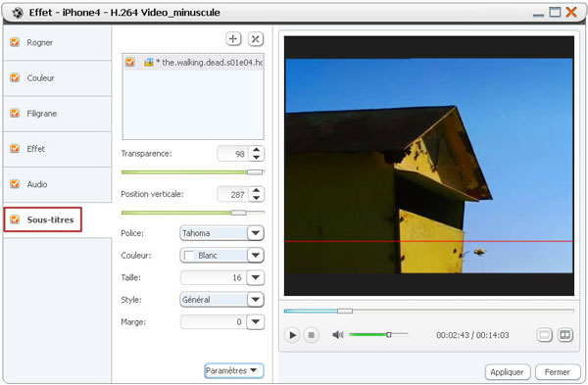
Task: Close the Effet window with orange X
Action: click(571, 13)
